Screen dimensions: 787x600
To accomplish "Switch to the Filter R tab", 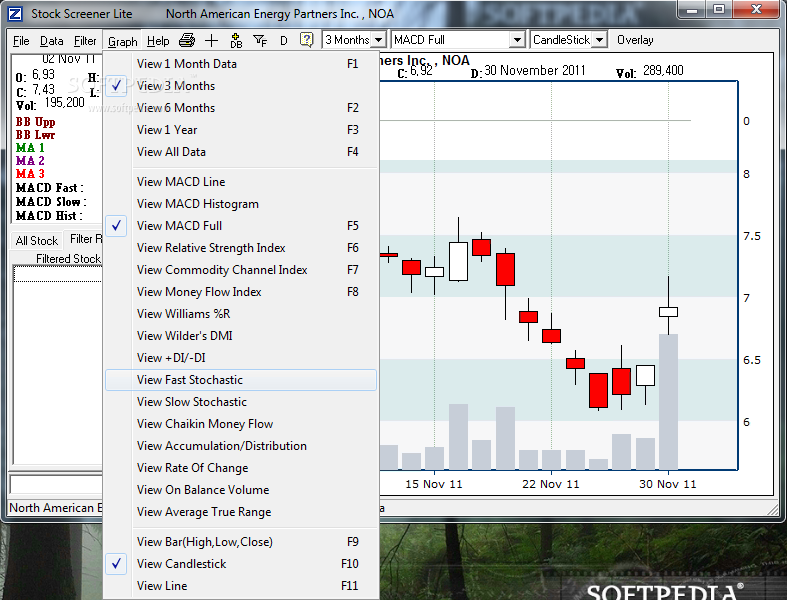I will click(x=84, y=239).
